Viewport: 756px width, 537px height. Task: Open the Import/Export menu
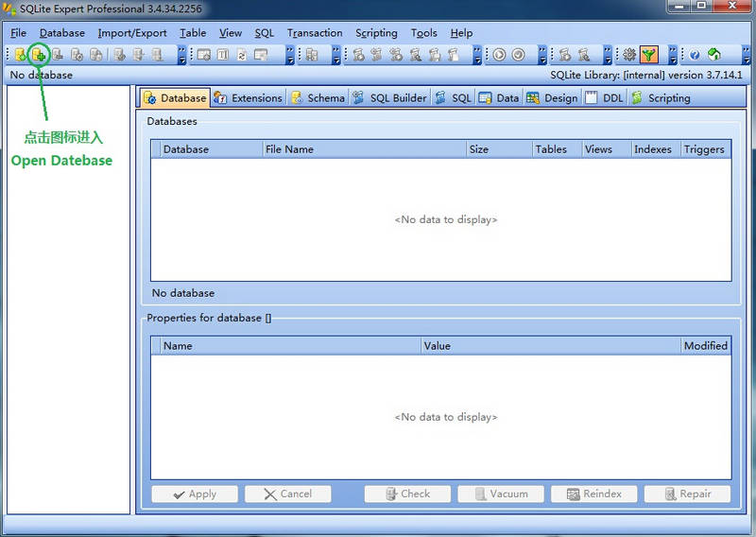pyautogui.click(x=132, y=33)
